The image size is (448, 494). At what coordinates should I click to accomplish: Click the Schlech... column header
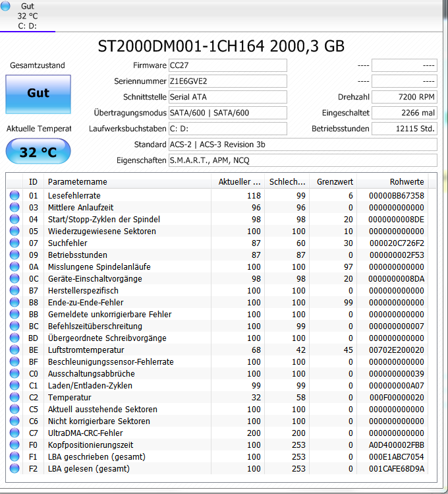tap(287, 182)
